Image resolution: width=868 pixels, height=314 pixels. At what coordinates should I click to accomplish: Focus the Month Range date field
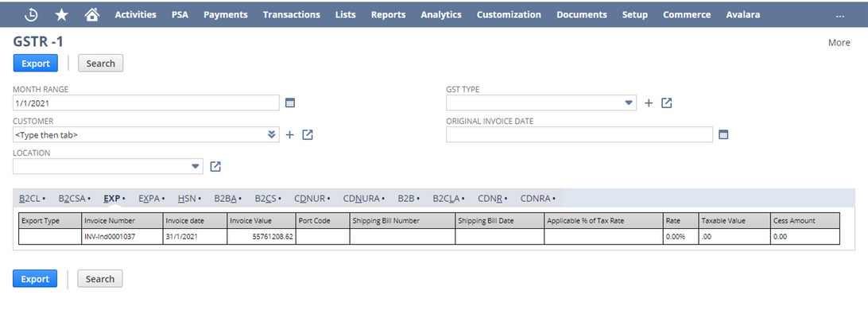click(x=146, y=103)
